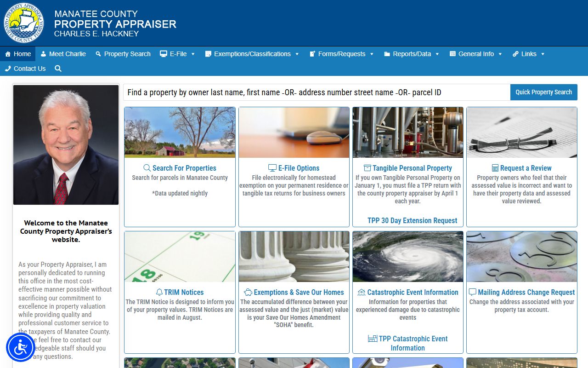Click archive icon beside Tangible Personal Property
This screenshot has height=368, width=588.
coord(367,168)
